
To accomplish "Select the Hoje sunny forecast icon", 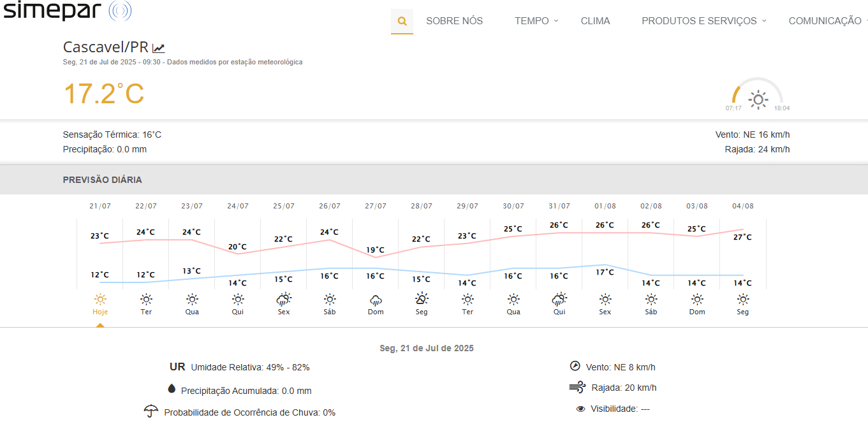I will tap(100, 299).
